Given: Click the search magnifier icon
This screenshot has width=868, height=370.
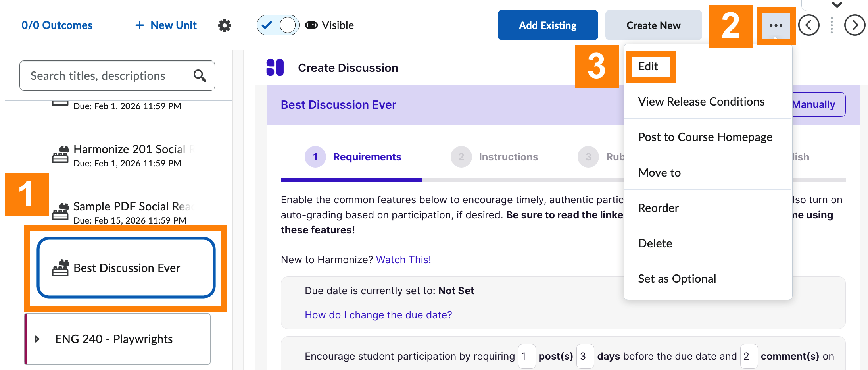Looking at the screenshot, I should click(x=200, y=75).
